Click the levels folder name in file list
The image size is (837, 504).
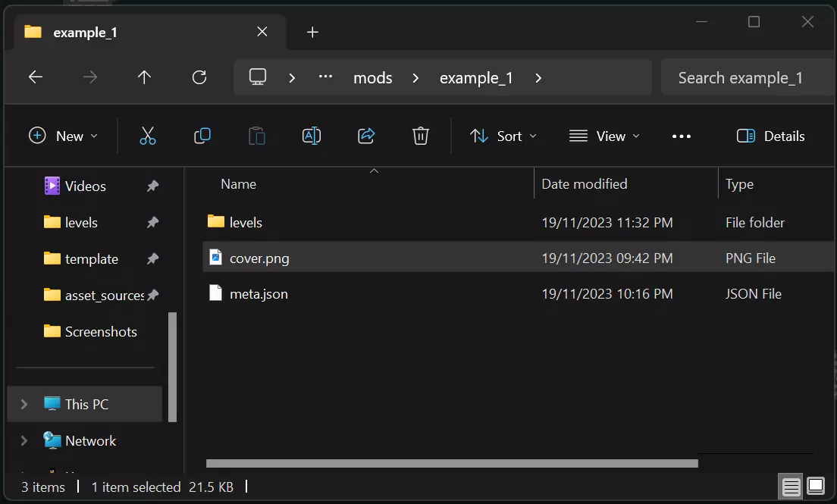click(x=246, y=222)
